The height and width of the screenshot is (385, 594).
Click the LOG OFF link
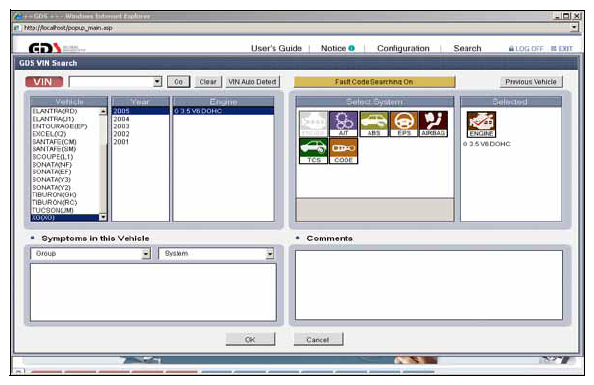(526, 49)
